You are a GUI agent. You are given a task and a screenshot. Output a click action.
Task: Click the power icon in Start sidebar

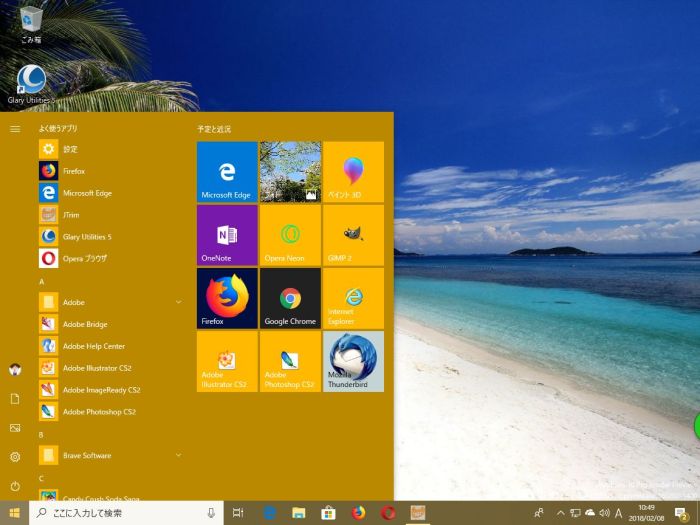pos(15,486)
